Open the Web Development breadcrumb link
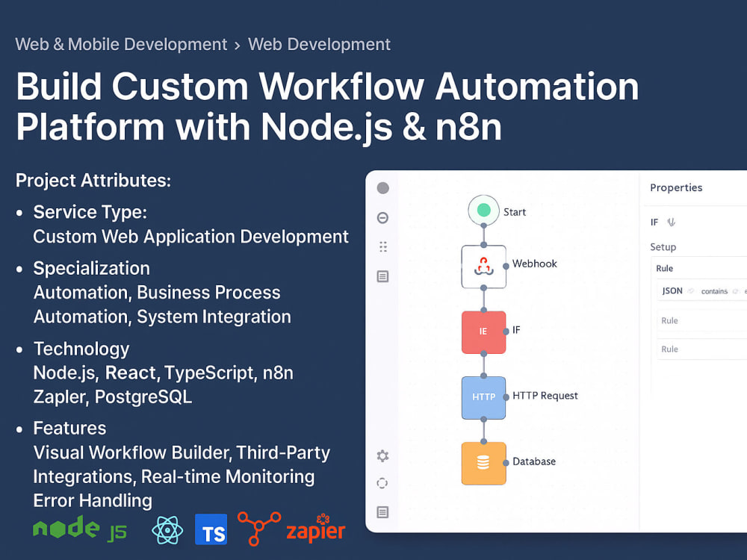 tap(319, 44)
